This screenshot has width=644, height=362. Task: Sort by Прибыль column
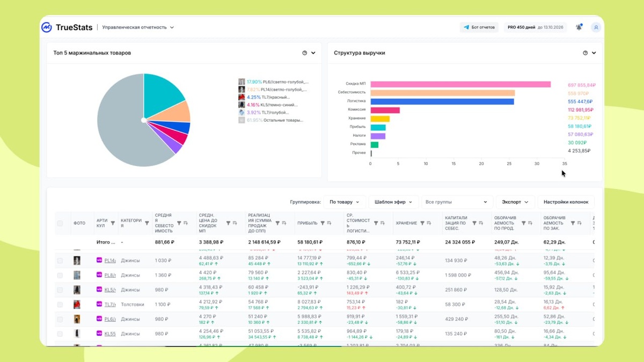329,223
